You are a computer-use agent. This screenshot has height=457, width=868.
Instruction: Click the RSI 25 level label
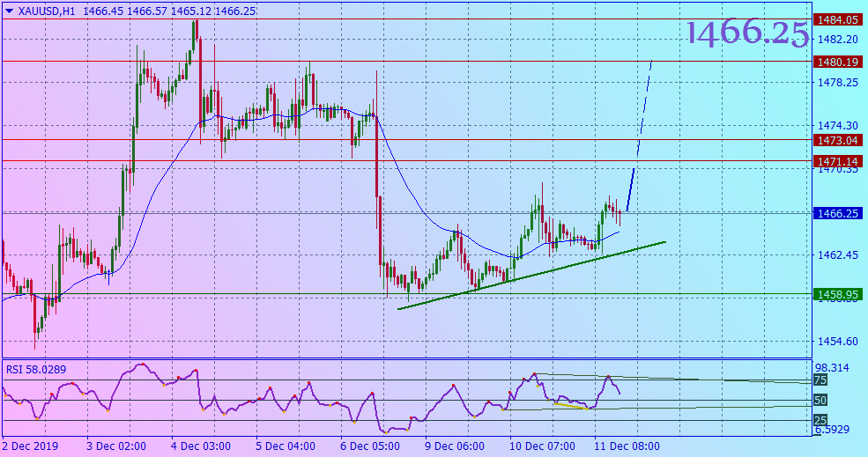point(820,420)
